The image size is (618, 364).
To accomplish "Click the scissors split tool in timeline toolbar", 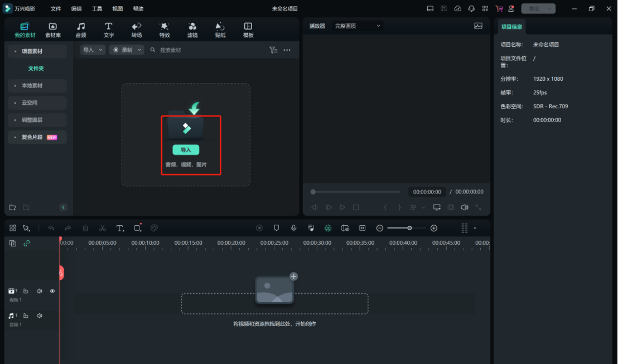I will pyautogui.click(x=103, y=228).
